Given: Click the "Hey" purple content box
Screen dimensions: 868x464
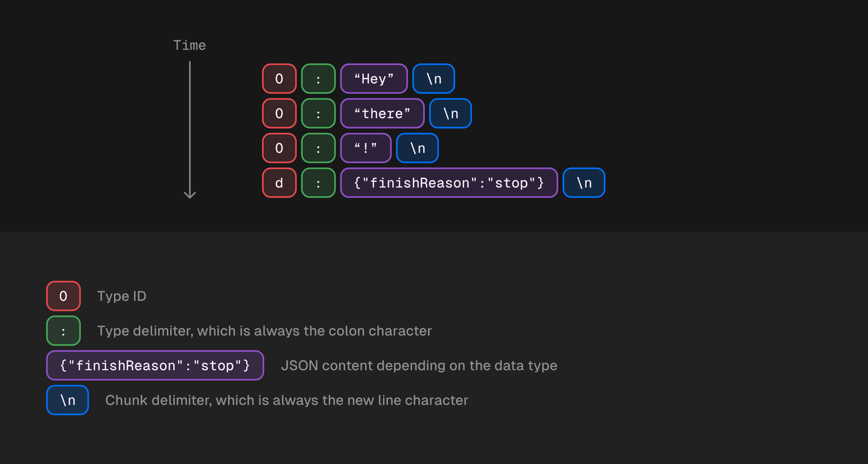Looking at the screenshot, I should (374, 78).
